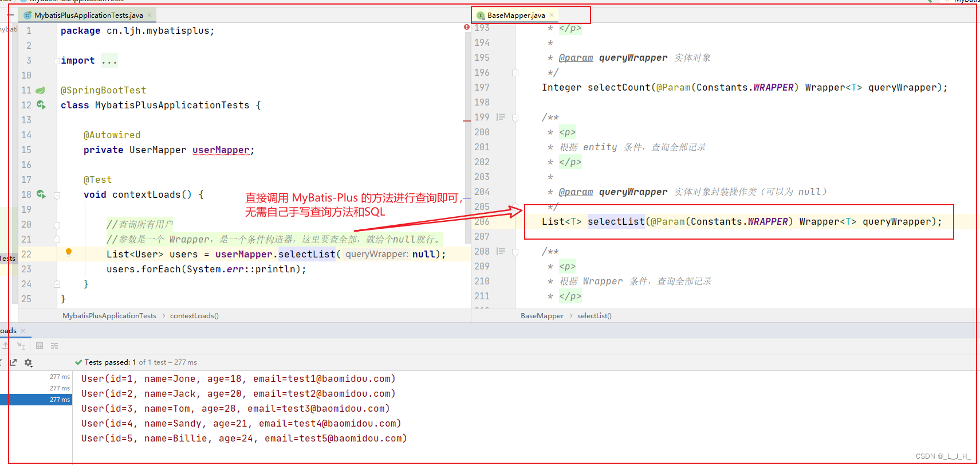Close the BaseMapper.java tab
Viewport: 980px width, 465px height.
click(552, 15)
